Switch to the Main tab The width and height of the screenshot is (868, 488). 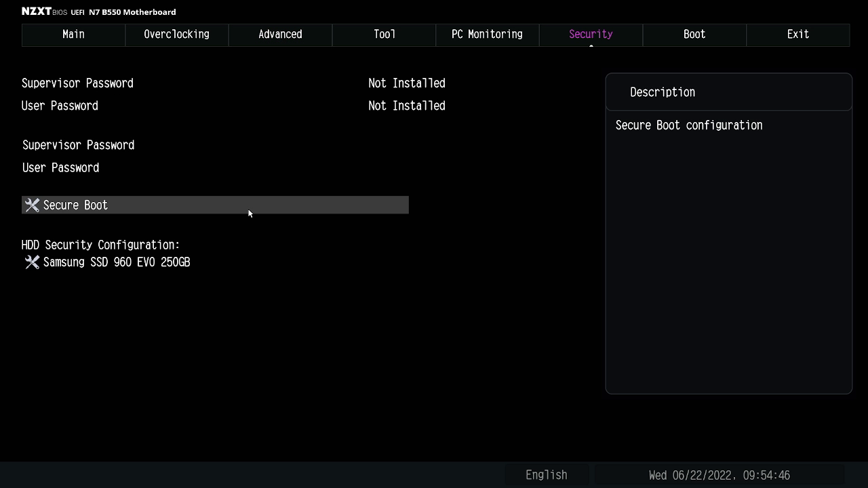pyautogui.click(x=73, y=35)
